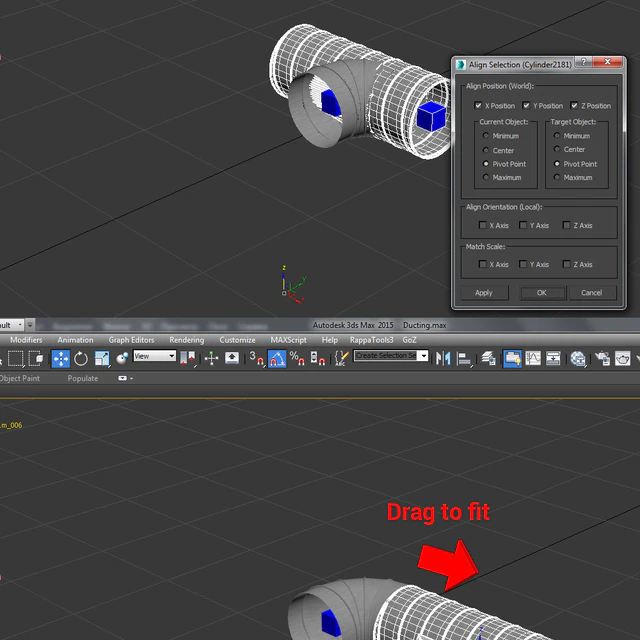Enable X Axis under Match Scale
Viewport: 640px width, 640px height.
coord(482,264)
